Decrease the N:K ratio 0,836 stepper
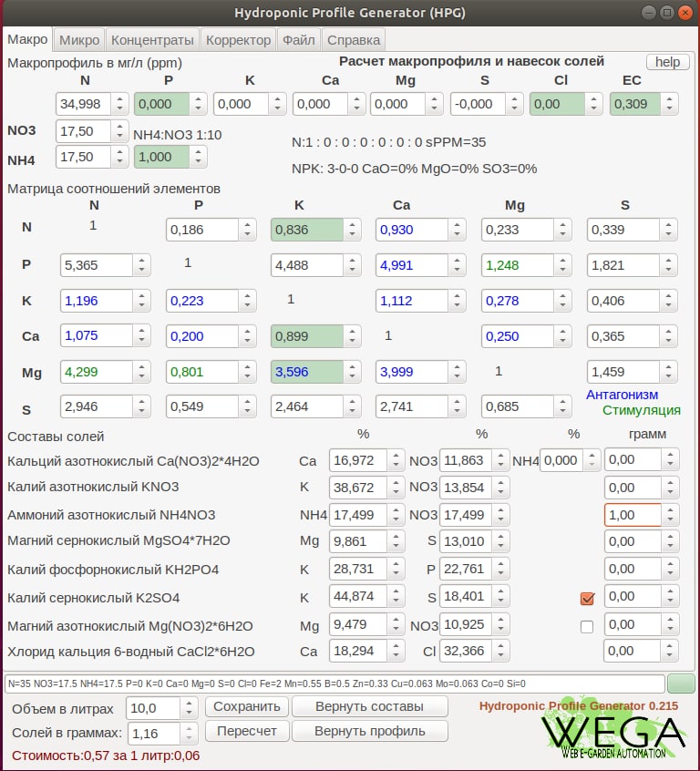This screenshot has width=700, height=771. (352, 234)
